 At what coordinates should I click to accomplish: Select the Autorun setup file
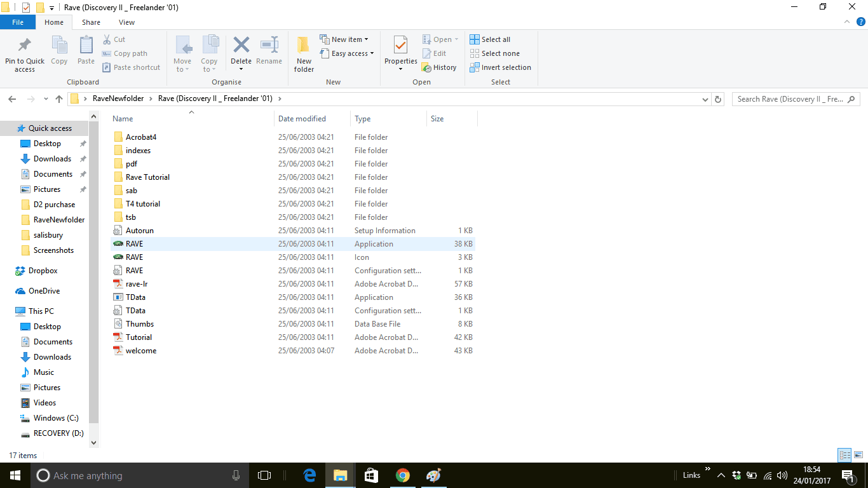[139, 231]
